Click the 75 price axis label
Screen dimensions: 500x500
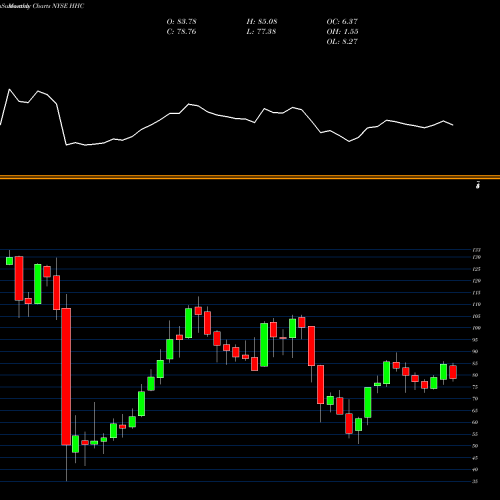pyautogui.click(x=475, y=387)
